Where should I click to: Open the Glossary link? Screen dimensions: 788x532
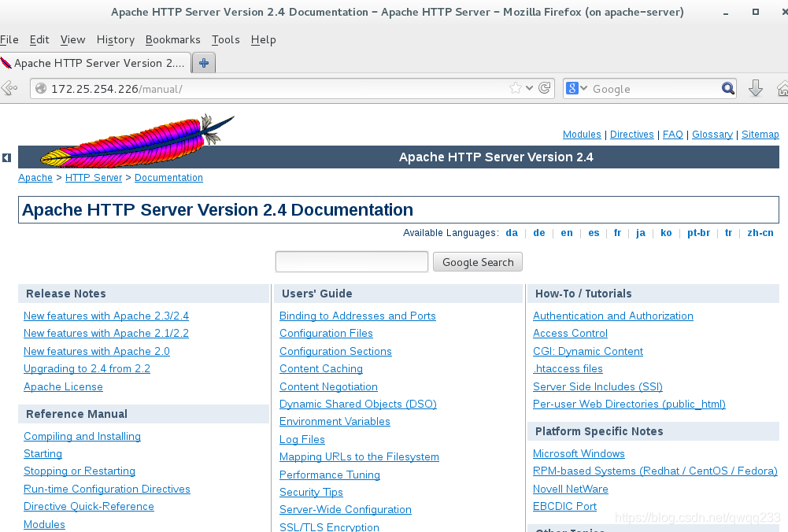[712, 134]
